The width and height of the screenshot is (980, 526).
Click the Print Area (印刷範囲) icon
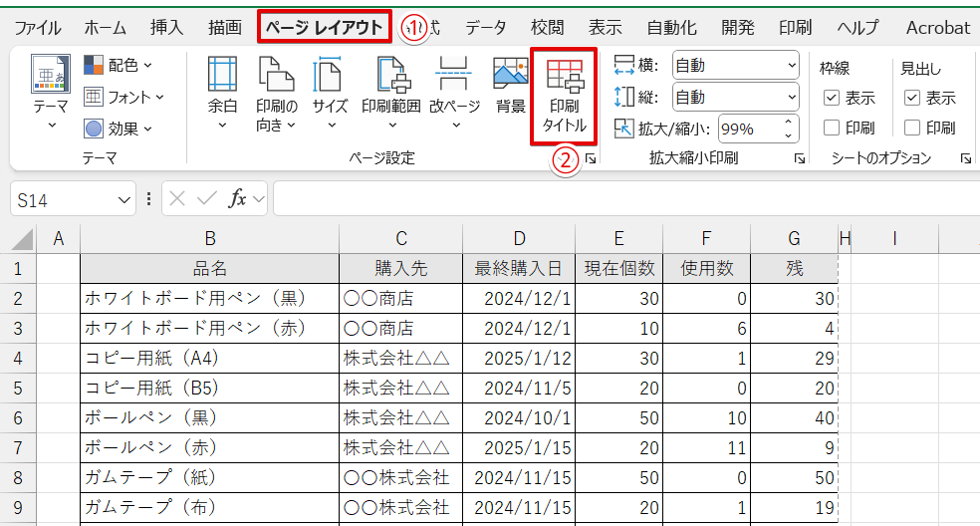(391, 75)
